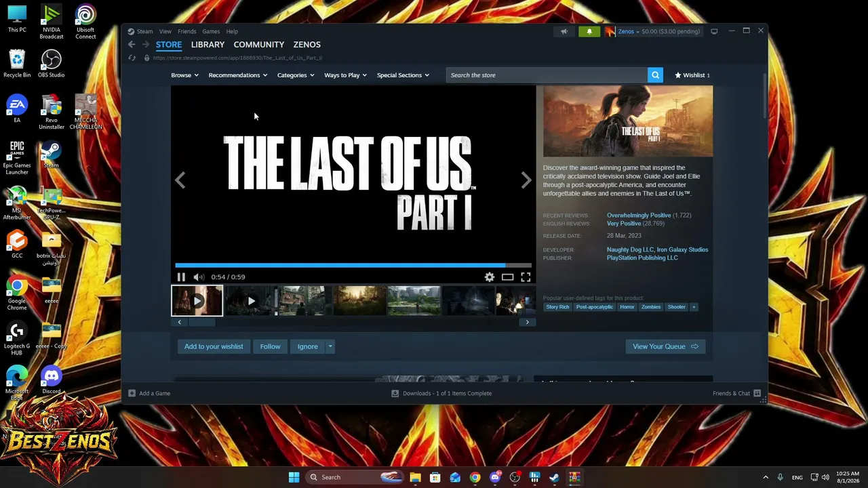Expand the Browse menu

(184, 75)
